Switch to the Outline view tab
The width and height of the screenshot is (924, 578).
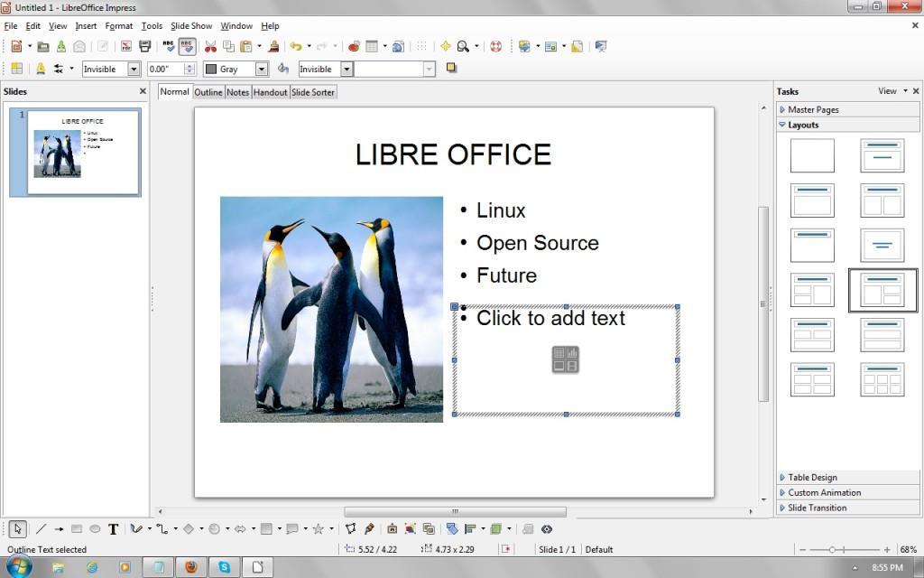pyautogui.click(x=208, y=92)
